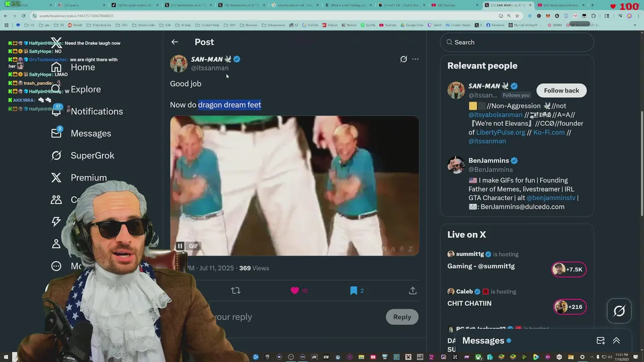Open the X blocked me bookmark folder
644x362 pixels.
click(99, 25)
